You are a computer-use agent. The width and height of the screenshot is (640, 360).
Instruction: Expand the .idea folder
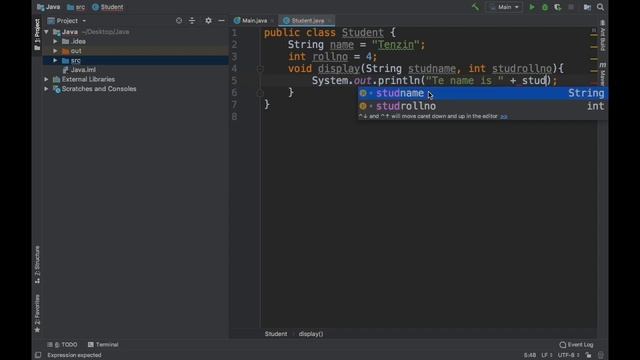click(x=56, y=41)
